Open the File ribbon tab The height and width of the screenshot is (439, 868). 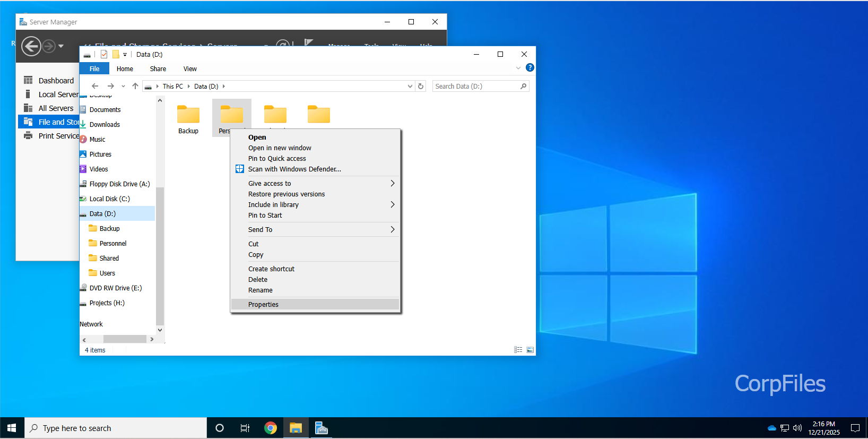tap(94, 69)
